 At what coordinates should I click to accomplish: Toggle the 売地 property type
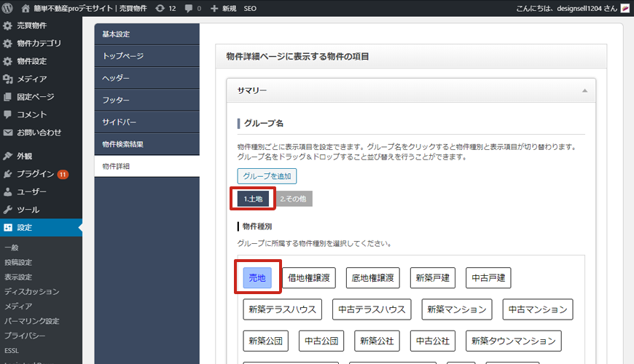pyautogui.click(x=257, y=277)
